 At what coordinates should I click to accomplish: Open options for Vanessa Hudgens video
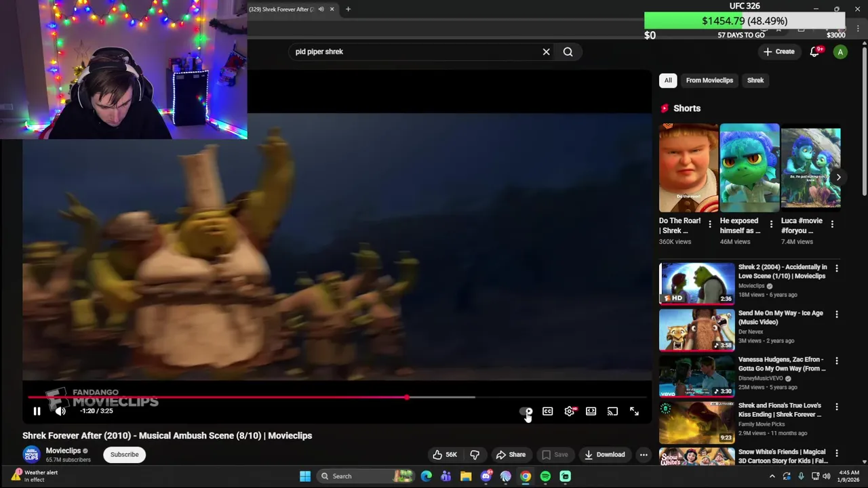click(x=836, y=361)
